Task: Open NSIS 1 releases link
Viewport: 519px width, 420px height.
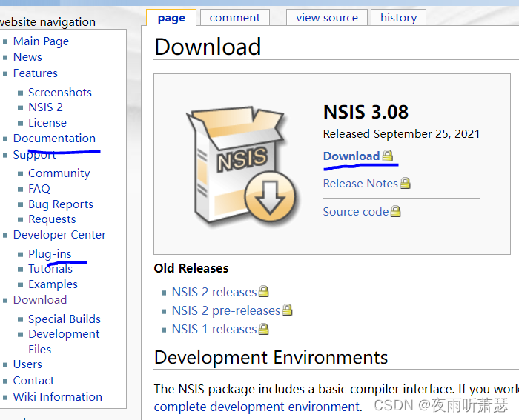Action: point(214,329)
